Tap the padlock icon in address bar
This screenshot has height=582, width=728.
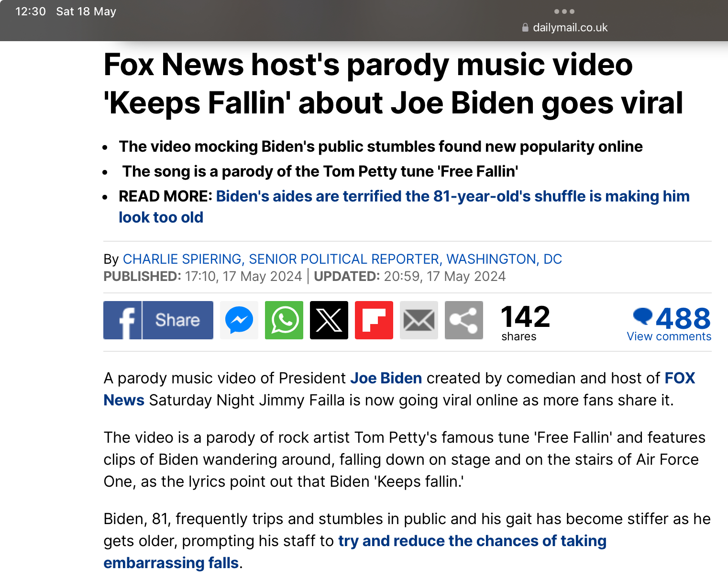(525, 28)
